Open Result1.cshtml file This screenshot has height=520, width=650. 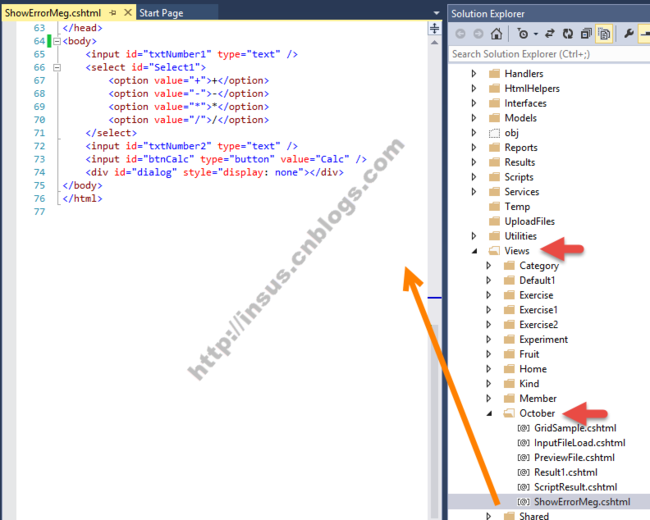(565, 472)
